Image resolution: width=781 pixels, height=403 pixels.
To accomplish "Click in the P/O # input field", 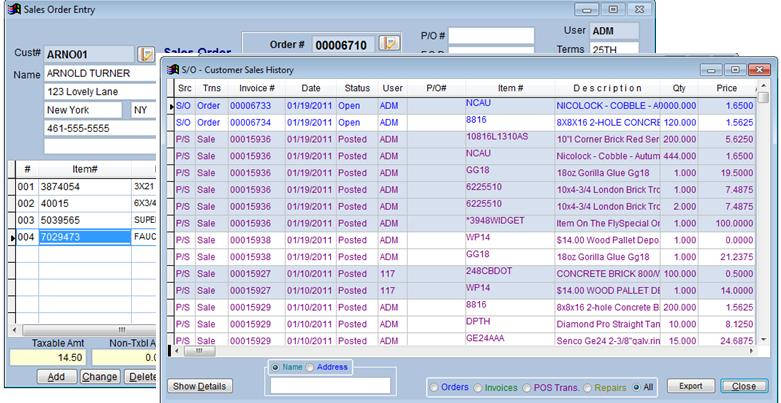I will (490, 36).
